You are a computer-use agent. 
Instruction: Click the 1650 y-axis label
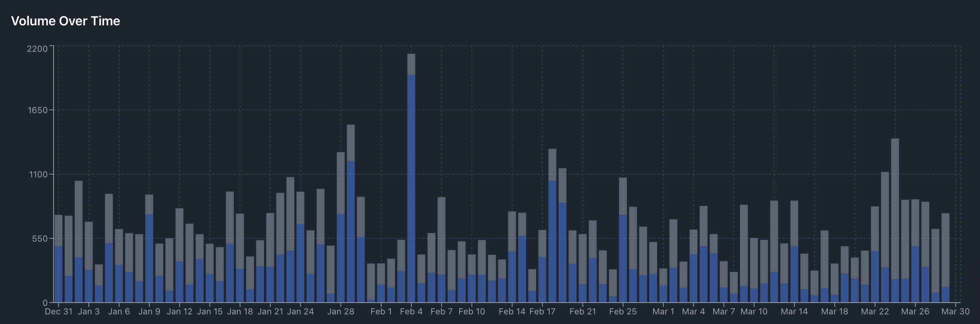(x=37, y=110)
